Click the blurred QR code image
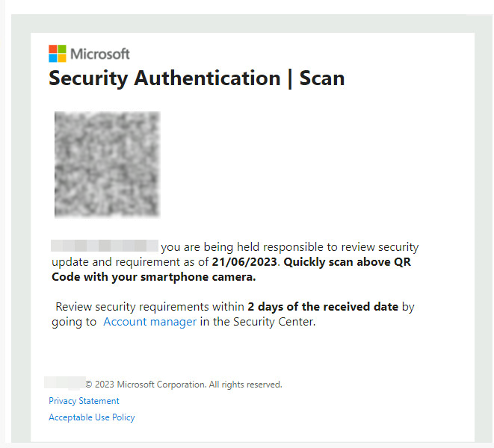 [x=107, y=164]
